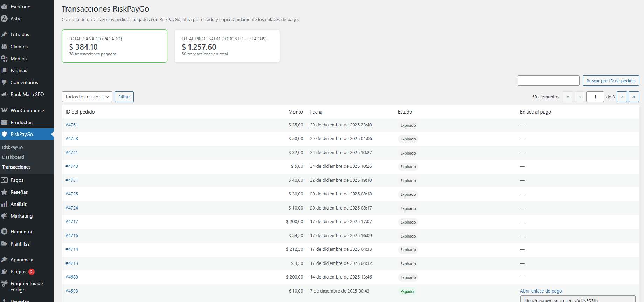
Task: Open order #4688 link
Action: [72, 277]
